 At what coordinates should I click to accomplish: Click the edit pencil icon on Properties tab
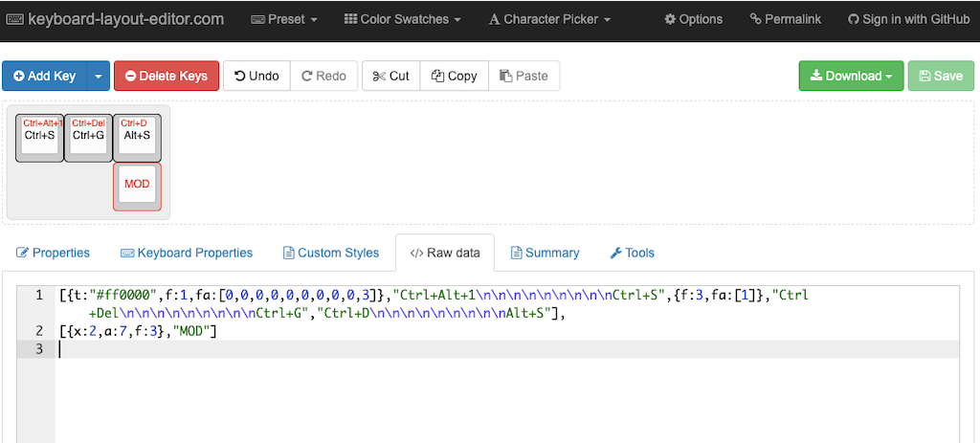(x=22, y=253)
